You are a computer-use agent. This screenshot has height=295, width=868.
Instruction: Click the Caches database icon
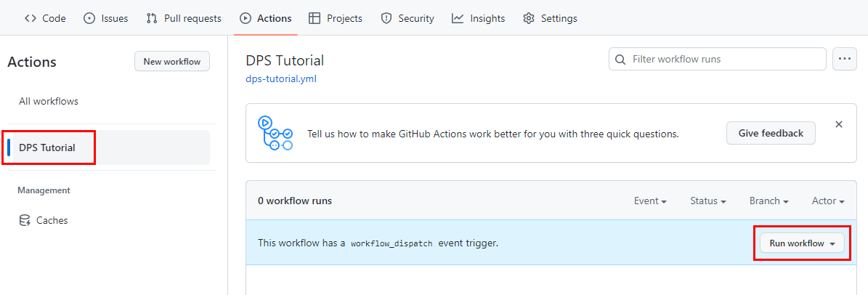click(x=25, y=220)
